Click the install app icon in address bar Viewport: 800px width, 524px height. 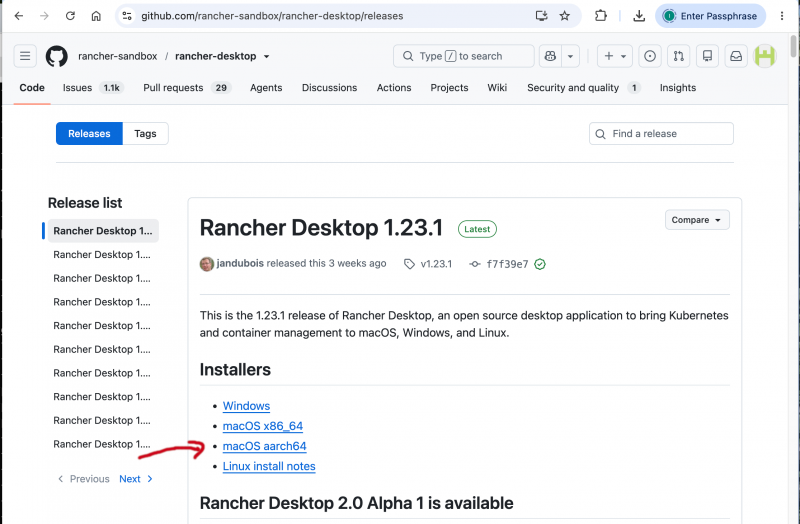(541, 16)
